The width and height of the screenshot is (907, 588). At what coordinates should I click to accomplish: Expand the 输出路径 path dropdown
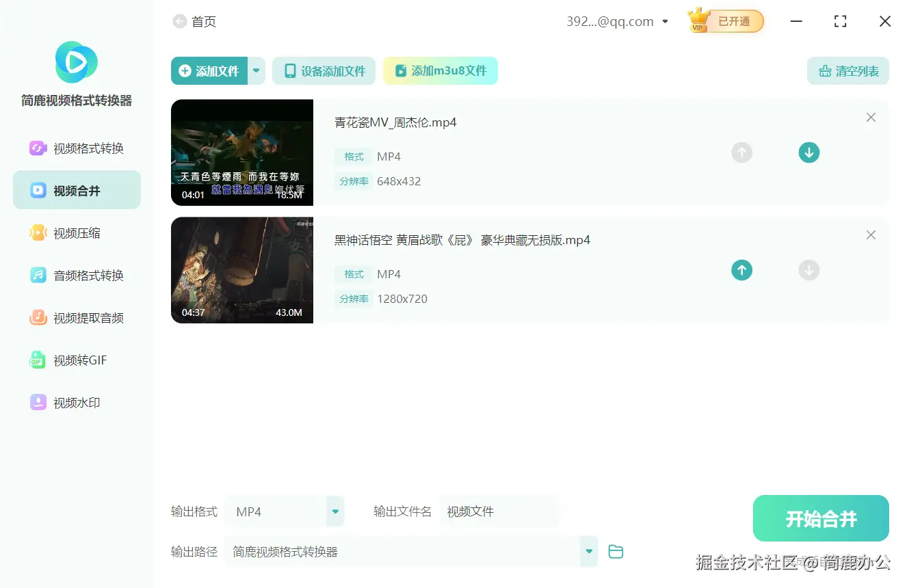coord(588,551)
